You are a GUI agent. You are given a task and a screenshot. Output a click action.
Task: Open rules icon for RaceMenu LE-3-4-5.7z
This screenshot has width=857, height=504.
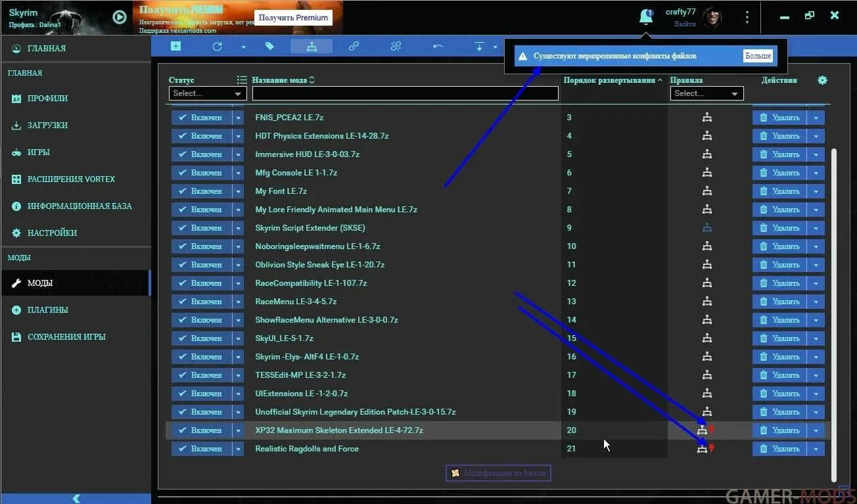tap(706, 302)
